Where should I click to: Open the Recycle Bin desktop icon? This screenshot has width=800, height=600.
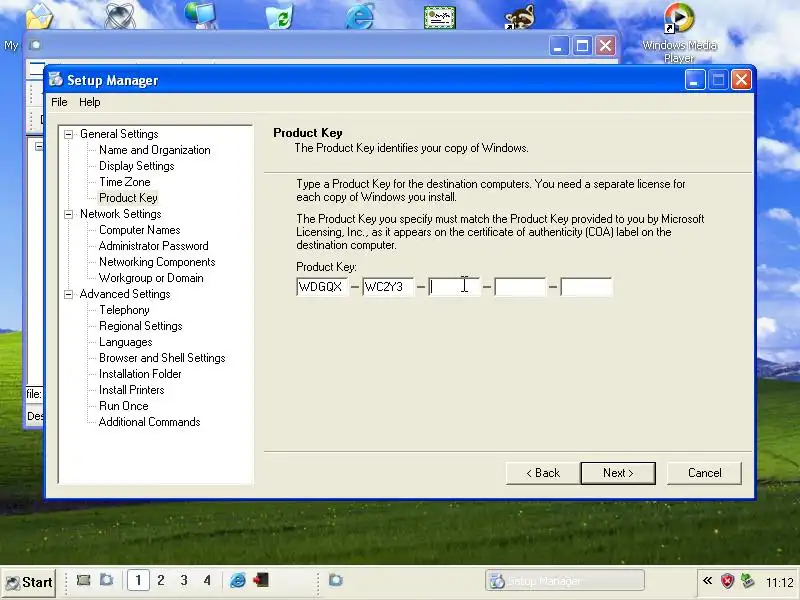pos(280,15)
